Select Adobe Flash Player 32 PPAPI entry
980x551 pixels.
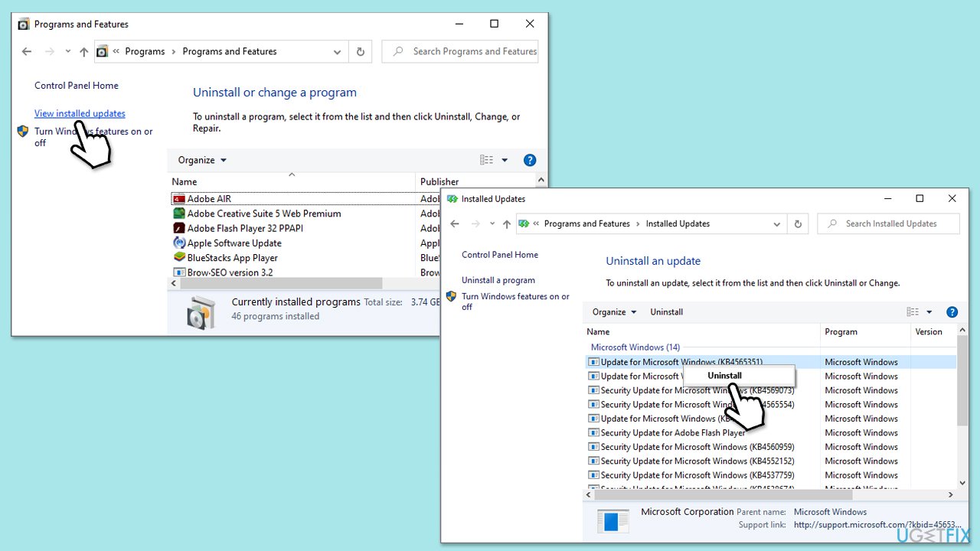pyautogui.click(x=245, y=228)
